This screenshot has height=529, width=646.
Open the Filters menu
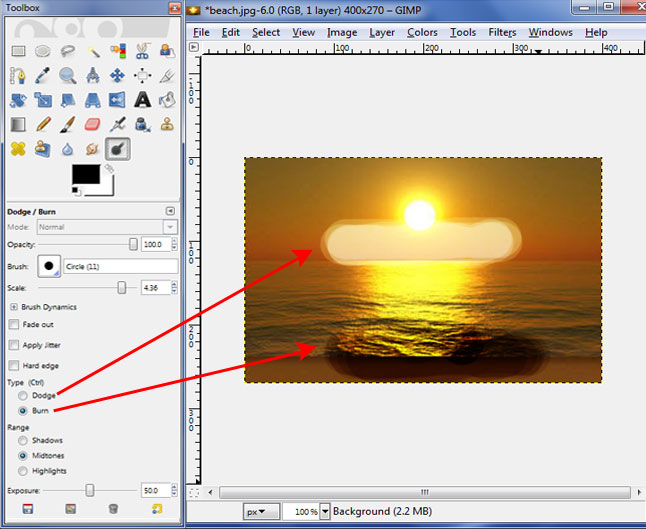pos(502,33)
